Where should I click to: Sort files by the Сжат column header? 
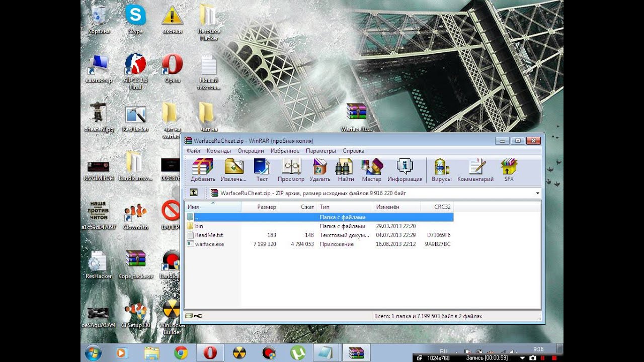coord(298,207)
